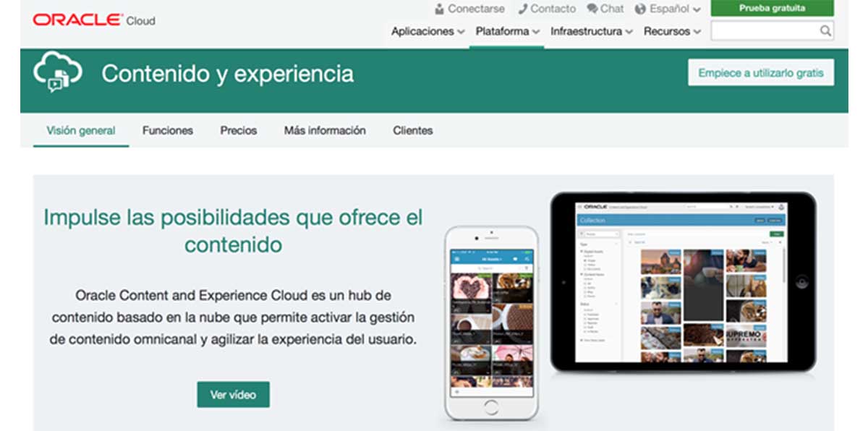Image resolution: width=868 pixels, height=431 pixels.
Task: Click the Conectarse user icon
Action: (439, 9)
